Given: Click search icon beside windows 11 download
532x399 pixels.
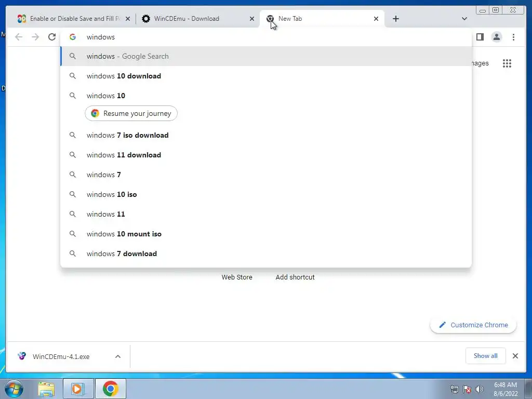Looking at the screenshot, I should [73, 155].
